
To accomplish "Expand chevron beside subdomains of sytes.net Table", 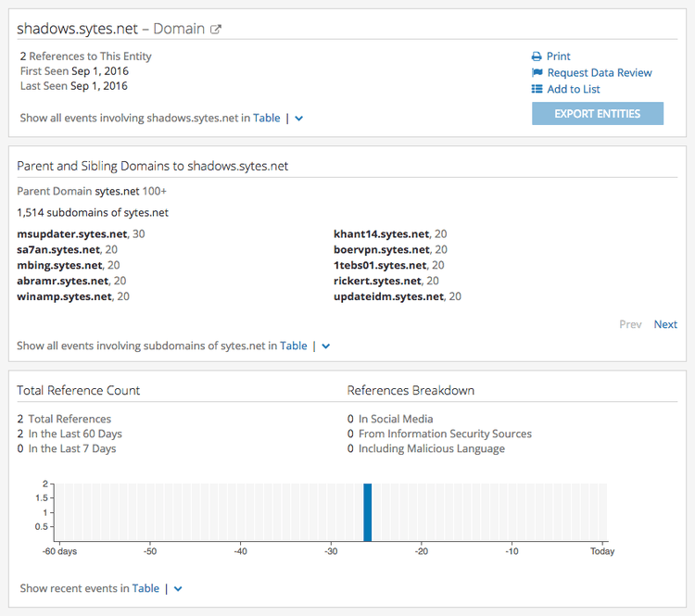I will (326, 346).
